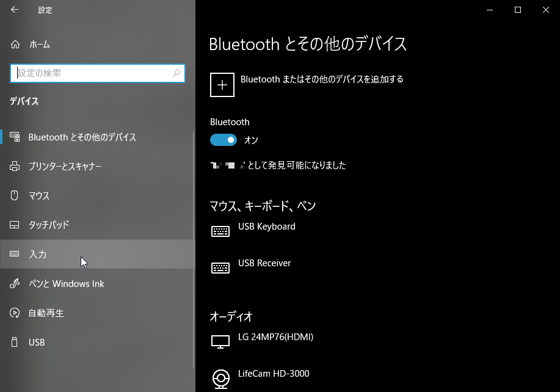Open マウス settings page
The image size is (560, 392).
[97, 195]
